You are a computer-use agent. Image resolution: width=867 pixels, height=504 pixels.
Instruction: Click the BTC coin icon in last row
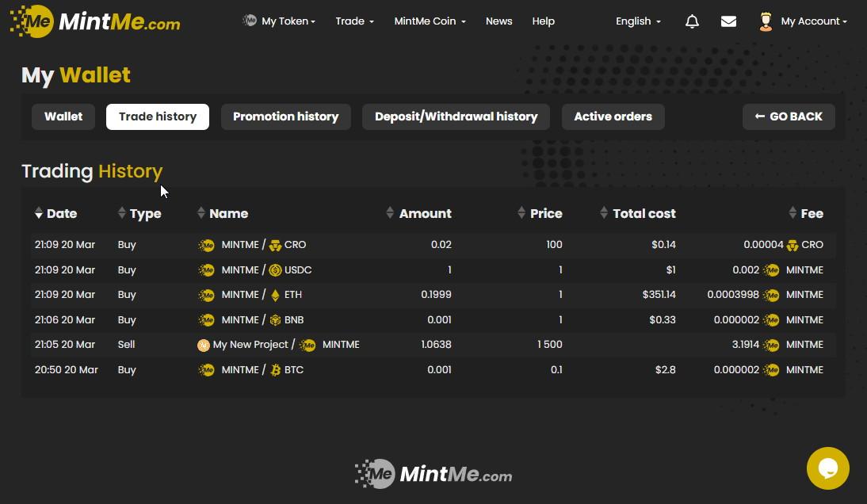pos(276,370)
